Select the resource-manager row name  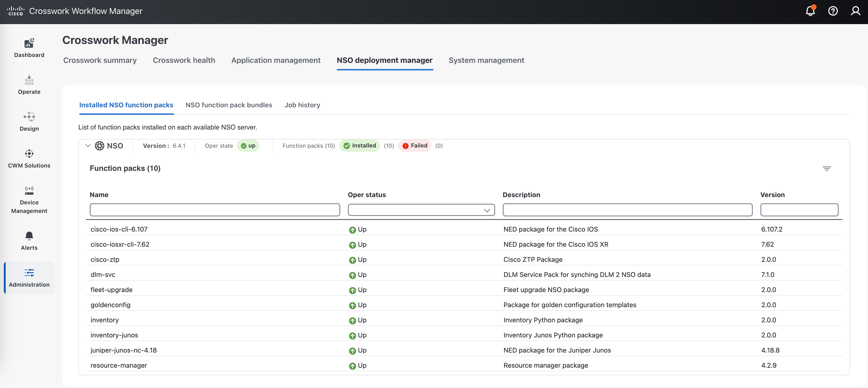coord(119,366)
